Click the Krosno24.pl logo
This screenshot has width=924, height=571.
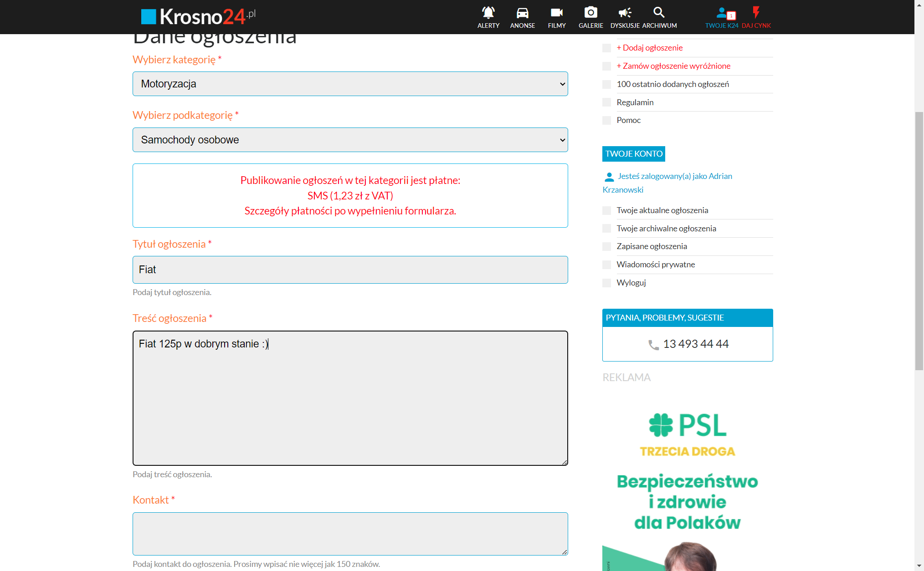click(x=198, y=16)
